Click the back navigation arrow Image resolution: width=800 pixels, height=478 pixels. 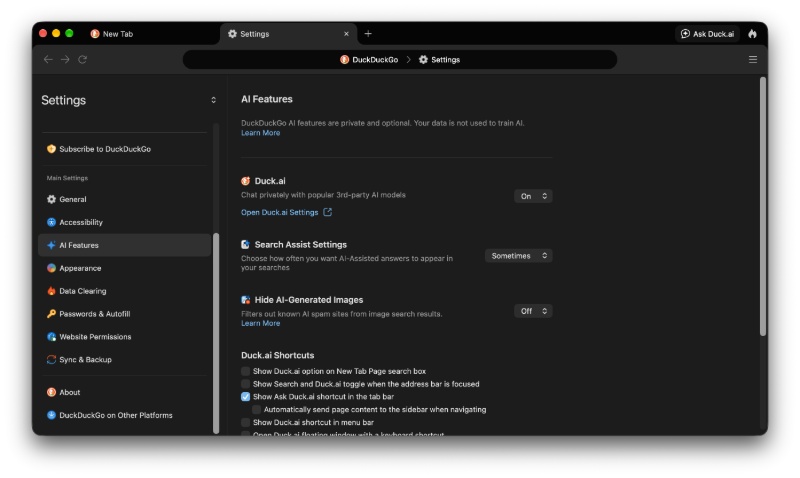[48, 59]
